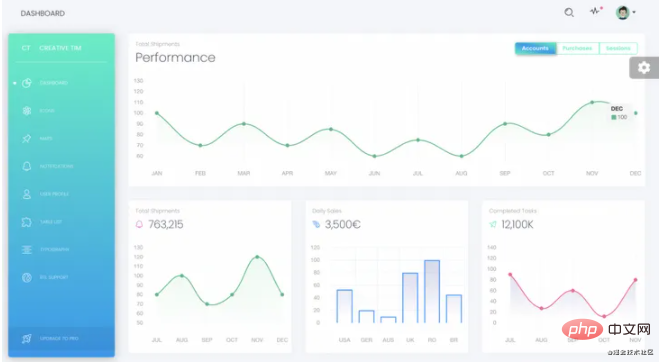Viewport: 661px width, 362px height.
Task: Open the Typography sidebar label
Action: tap(54, 249)
